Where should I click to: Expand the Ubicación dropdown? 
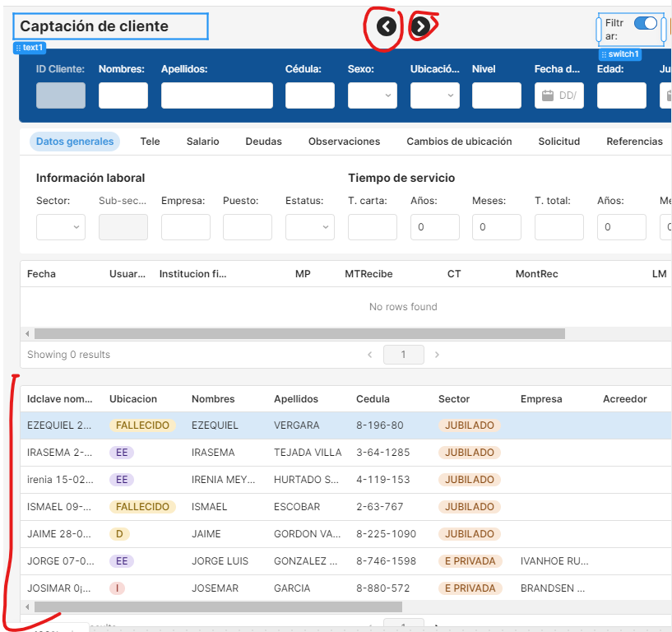434,95
